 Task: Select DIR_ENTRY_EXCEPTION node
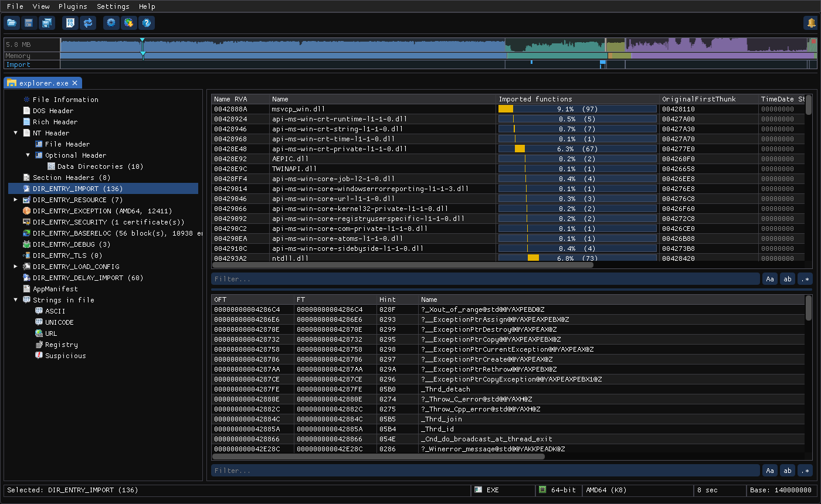click(x=102, y=211)
